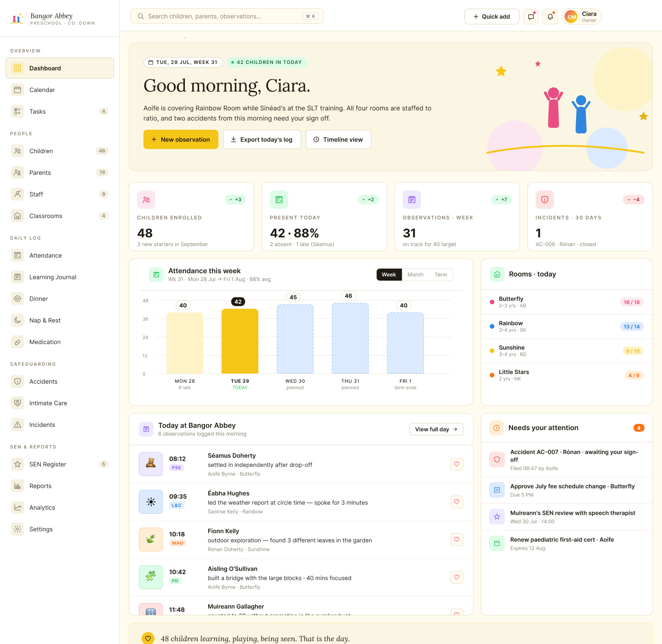Switch attendance chart to Month view

coord(416,275)
